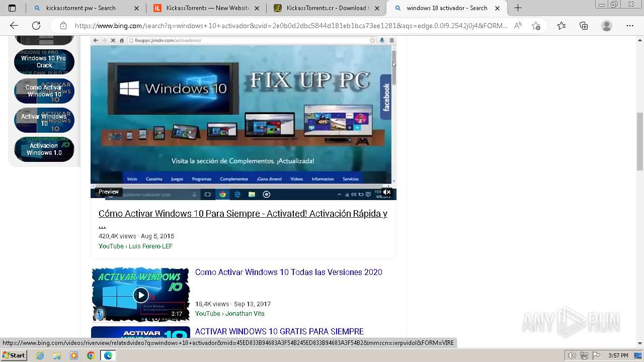Add this page to favorites star icon
The width and height of the screenshot is (644, 362).
536,26
